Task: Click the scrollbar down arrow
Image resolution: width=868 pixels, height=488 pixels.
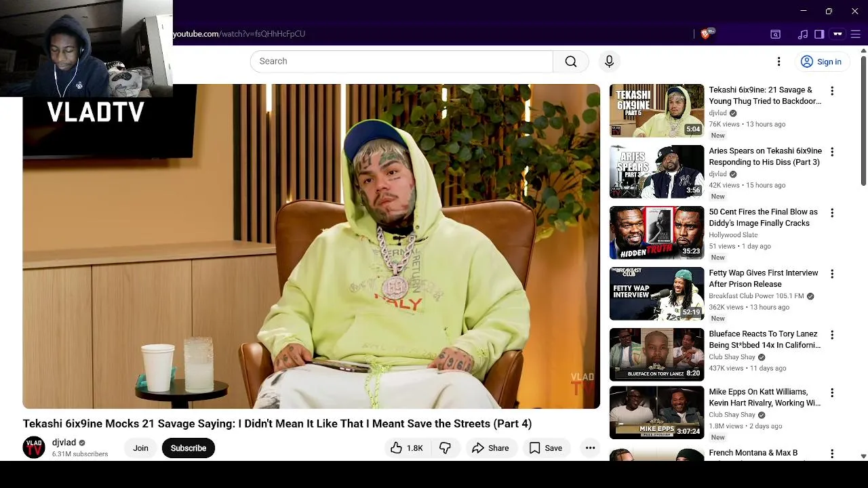Action: [863, 456]
